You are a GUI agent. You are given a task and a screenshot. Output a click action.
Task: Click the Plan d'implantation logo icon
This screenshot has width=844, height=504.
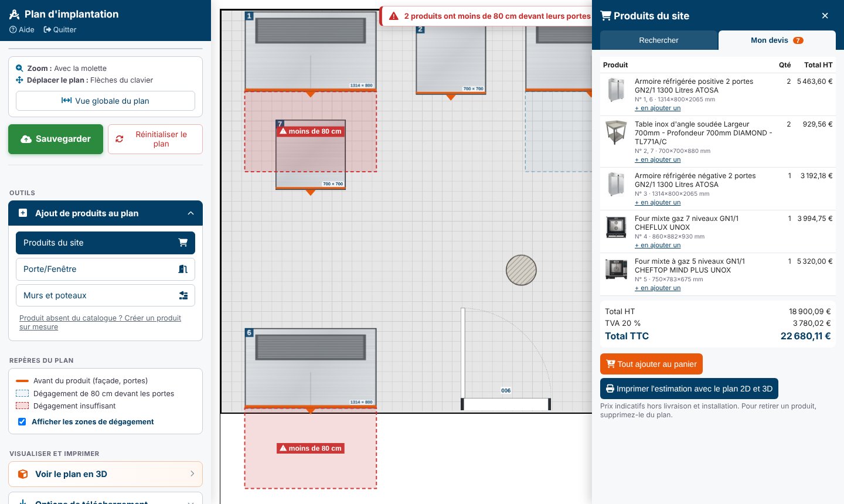15,14
